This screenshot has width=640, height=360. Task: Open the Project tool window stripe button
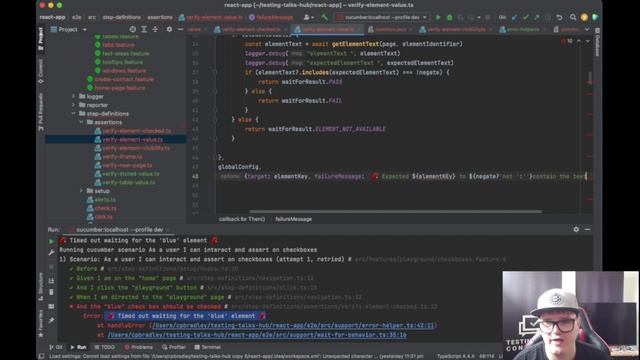pyautogui.click(x=41, y=39)
